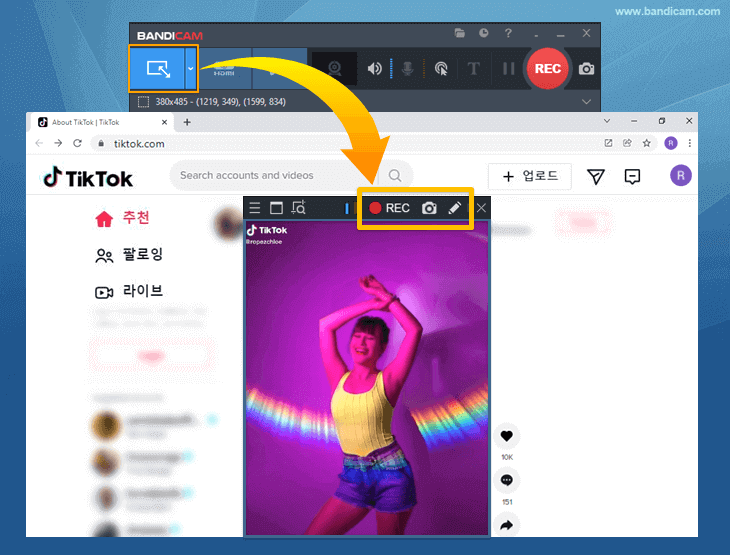
Task: Toggle mouse cursor effects in Bandicam
Action: point(441,69)
